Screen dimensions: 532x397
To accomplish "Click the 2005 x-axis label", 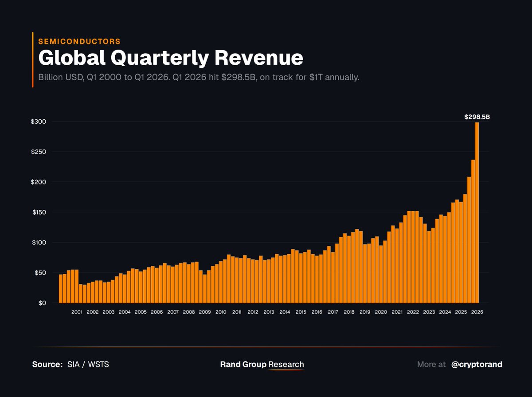I will click(x=141, y=312).
